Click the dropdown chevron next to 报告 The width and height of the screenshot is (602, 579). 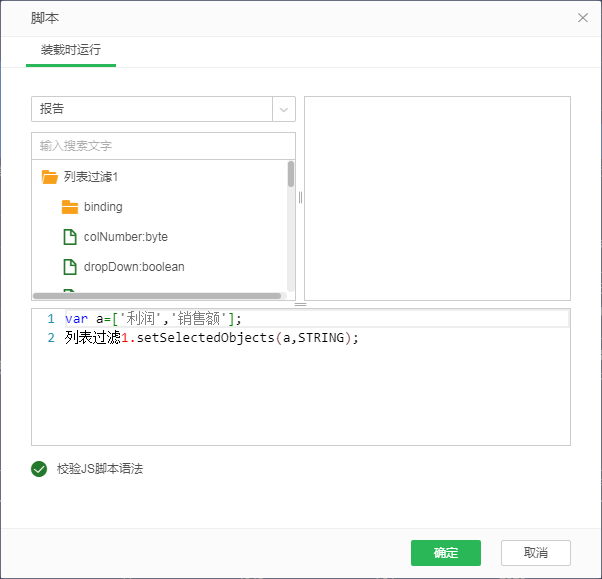click(x=284, y=109)
